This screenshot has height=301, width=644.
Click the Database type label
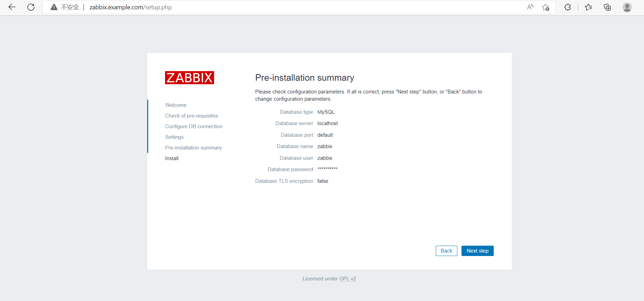[x=296, y=112]
